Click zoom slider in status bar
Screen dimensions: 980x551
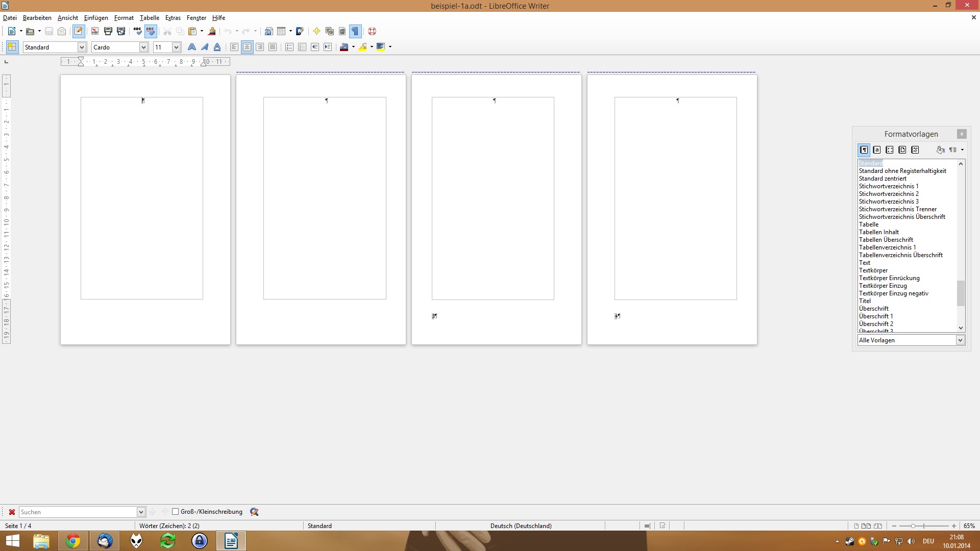click(x=924, y=526)
